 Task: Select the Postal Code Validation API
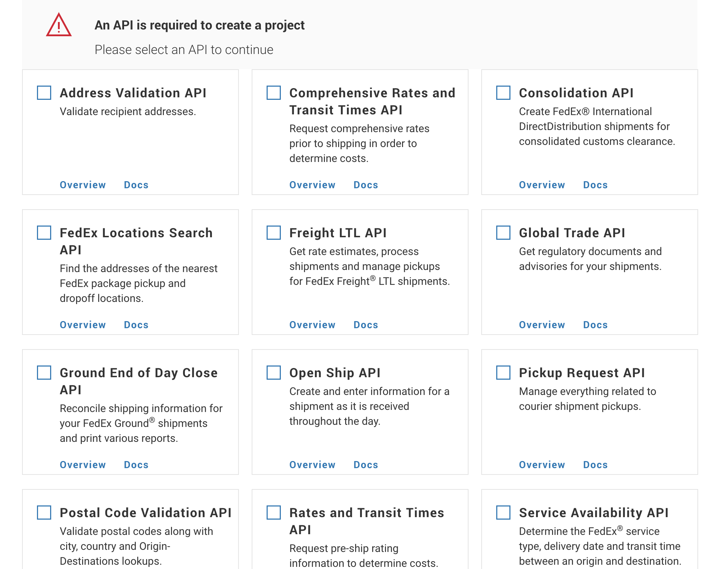pyautogui.click(x=44, y=513)
